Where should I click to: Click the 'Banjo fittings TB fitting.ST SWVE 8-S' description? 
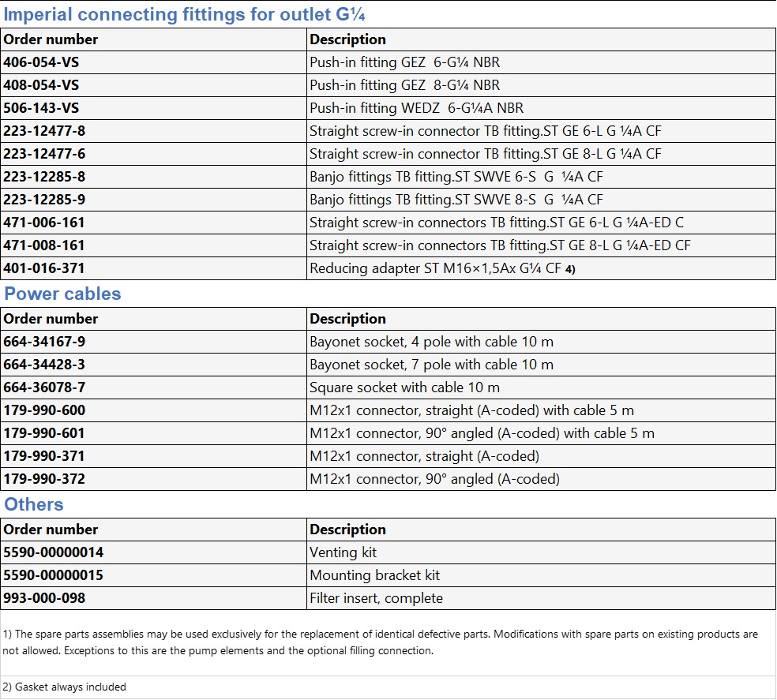[x=456, y=200]
